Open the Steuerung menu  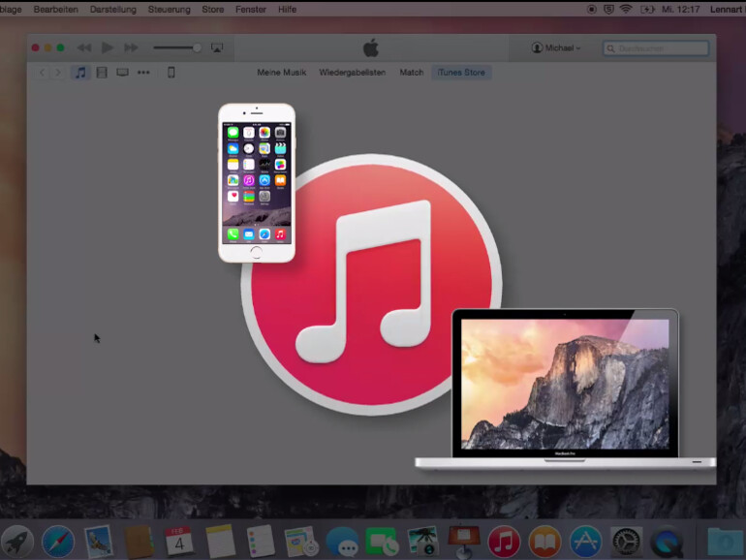coord(169,9)
